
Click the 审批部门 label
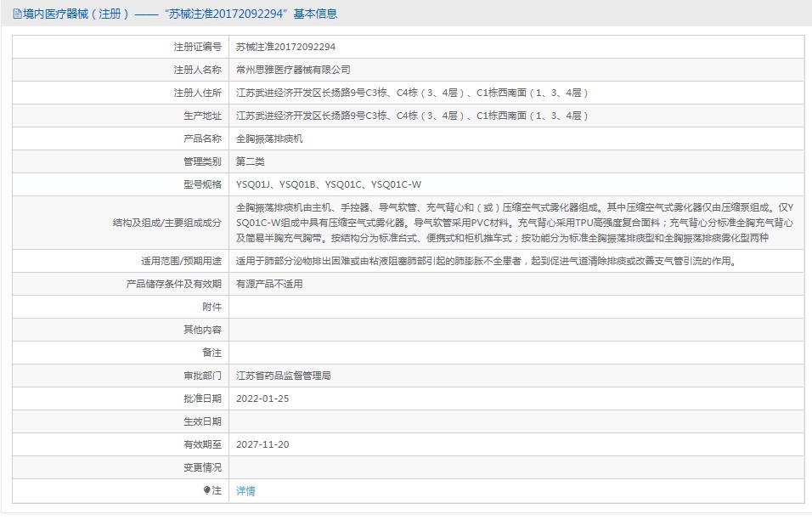point(202,376)
